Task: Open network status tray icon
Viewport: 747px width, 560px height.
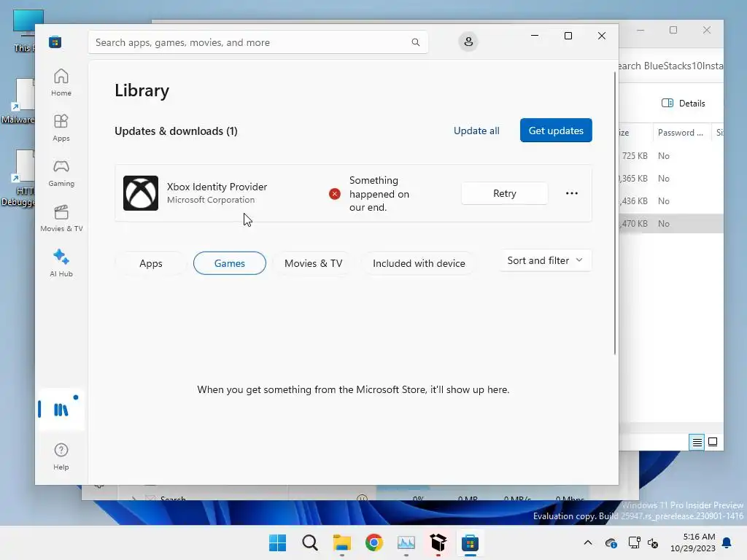Action: (634, 542)
